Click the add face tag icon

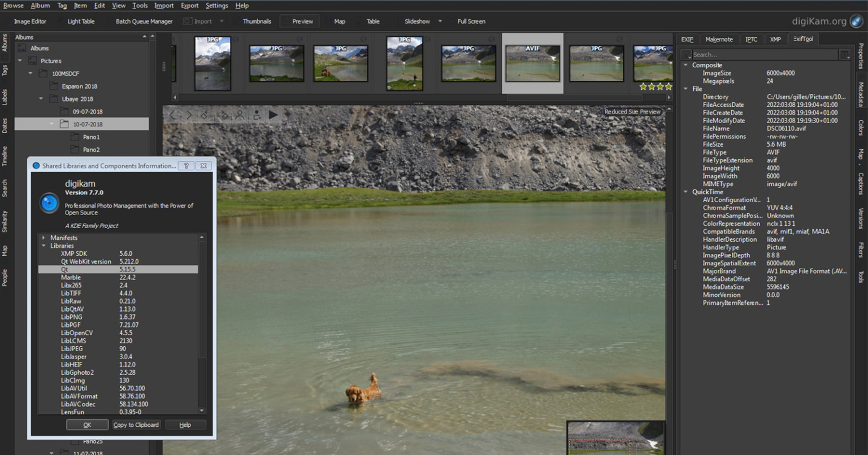click(x=257, y=115)
